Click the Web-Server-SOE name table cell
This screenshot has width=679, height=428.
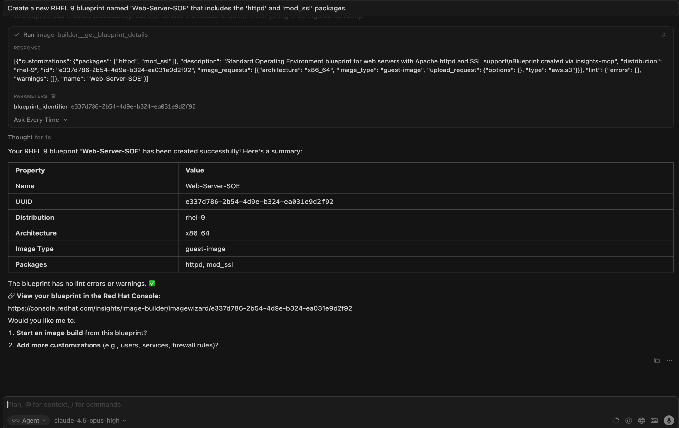point(212,186)
